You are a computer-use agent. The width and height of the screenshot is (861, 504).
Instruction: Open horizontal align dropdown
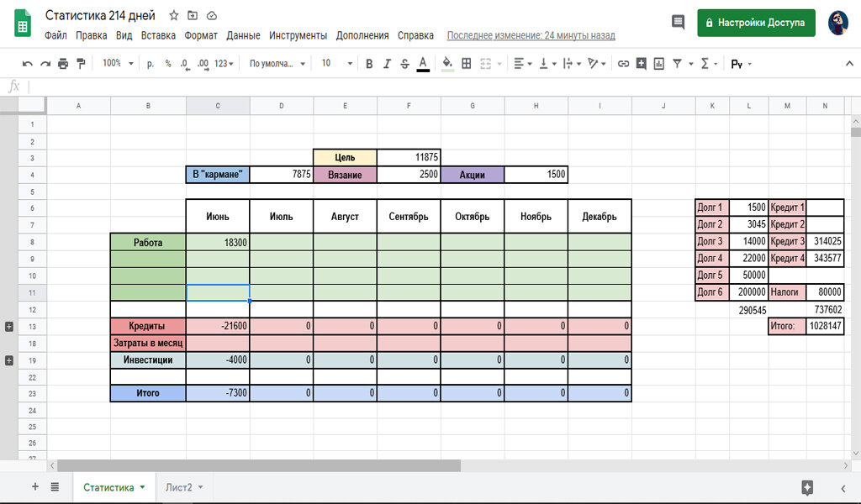coord(522,64)
